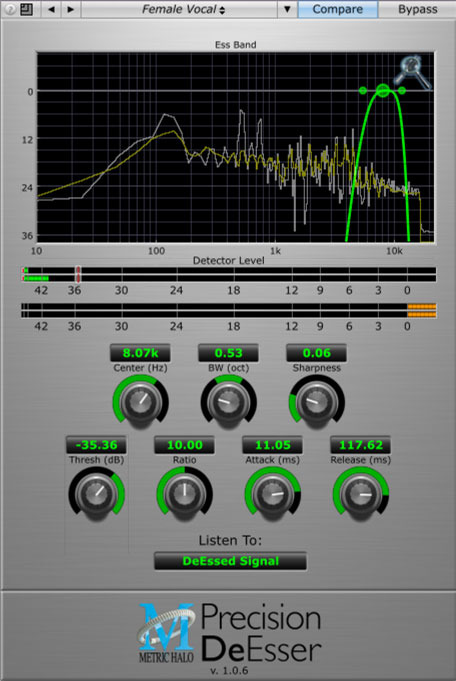The width and height of the screenshot is (456, 681).
Task: Toggle the Compare button
Action: (x=337, y=9)
